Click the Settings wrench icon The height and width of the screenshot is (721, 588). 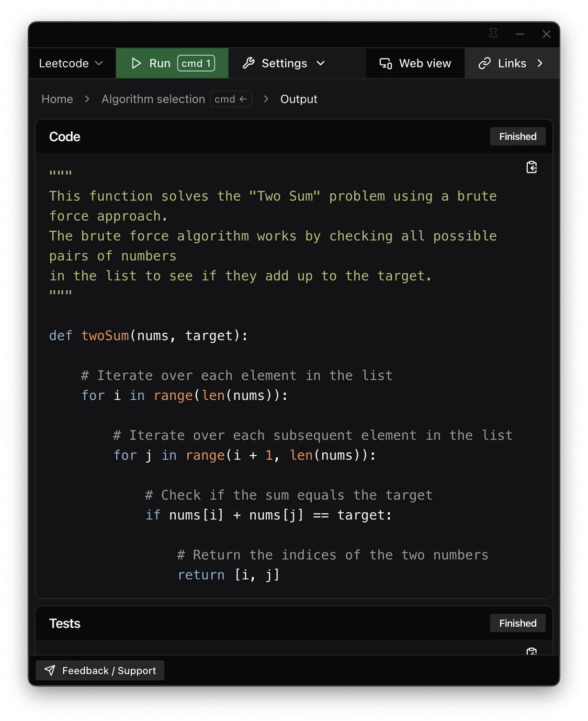point(249,63)
